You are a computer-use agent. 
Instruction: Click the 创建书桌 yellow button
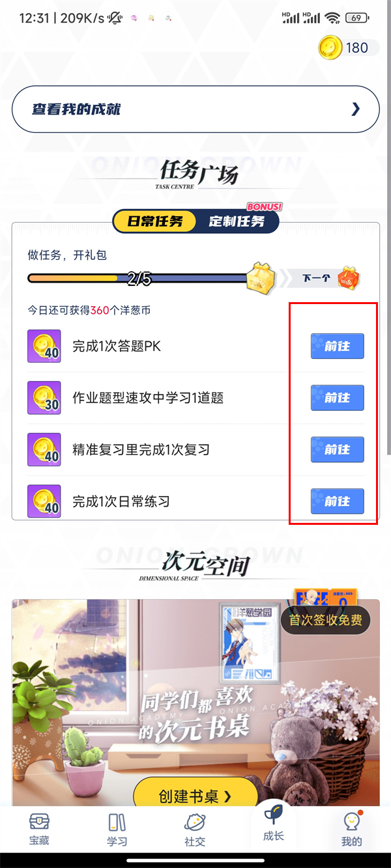(195, 796)
